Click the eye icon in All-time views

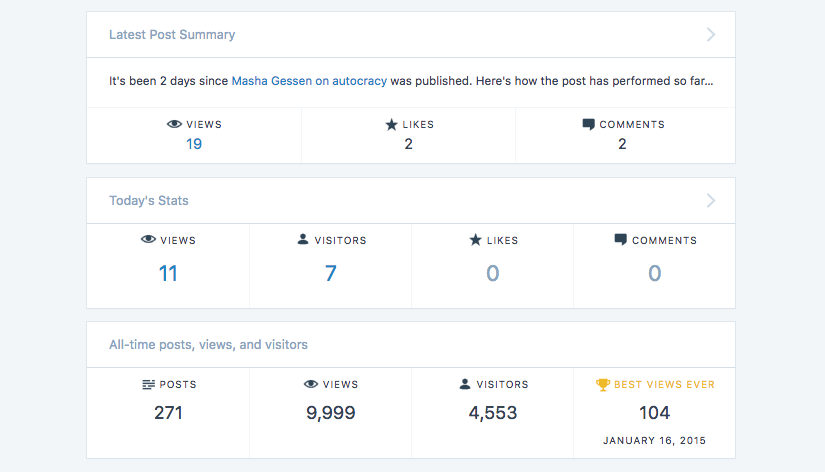point(310,384)
